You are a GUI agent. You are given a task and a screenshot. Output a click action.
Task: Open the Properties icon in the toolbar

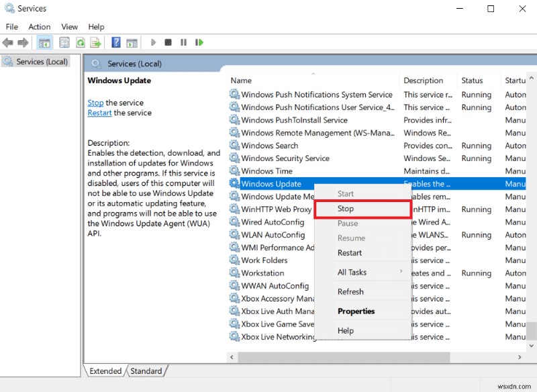[x=63, y=42]
